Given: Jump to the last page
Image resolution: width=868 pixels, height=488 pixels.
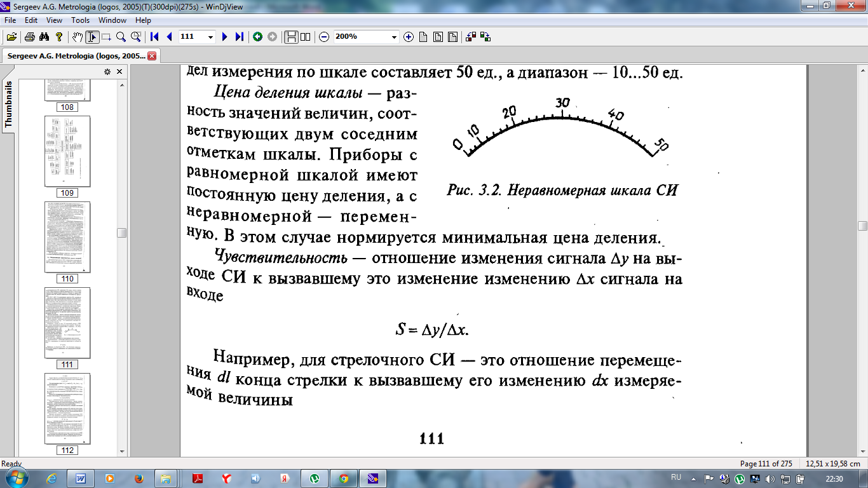Looking at the screenshot, I should pos(239,37).
